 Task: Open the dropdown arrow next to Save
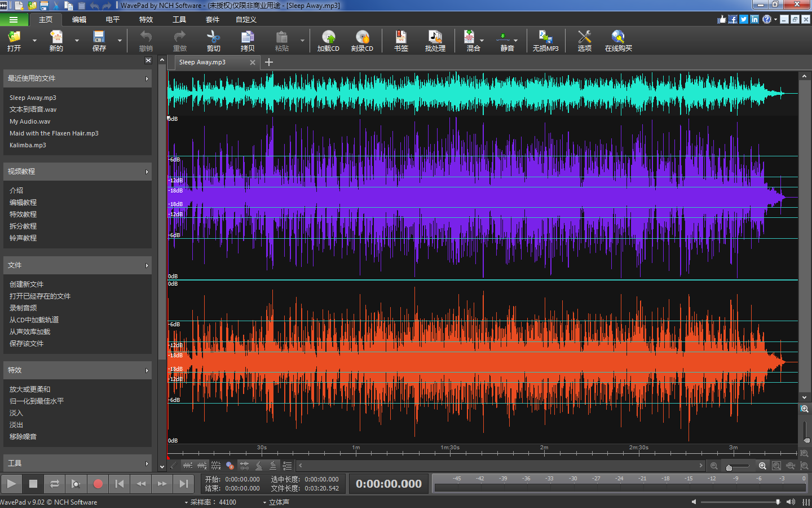[x=120, y=41]
